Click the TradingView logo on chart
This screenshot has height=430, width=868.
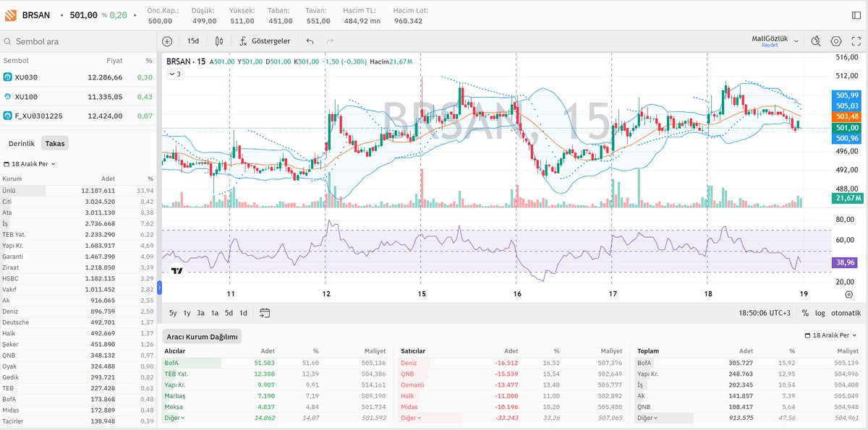176,271
